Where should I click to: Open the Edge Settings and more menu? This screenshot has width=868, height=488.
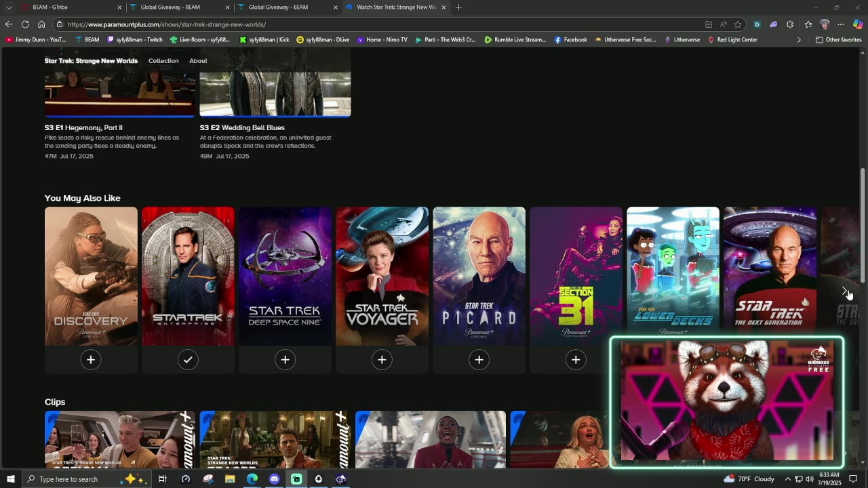click(841, 24)
